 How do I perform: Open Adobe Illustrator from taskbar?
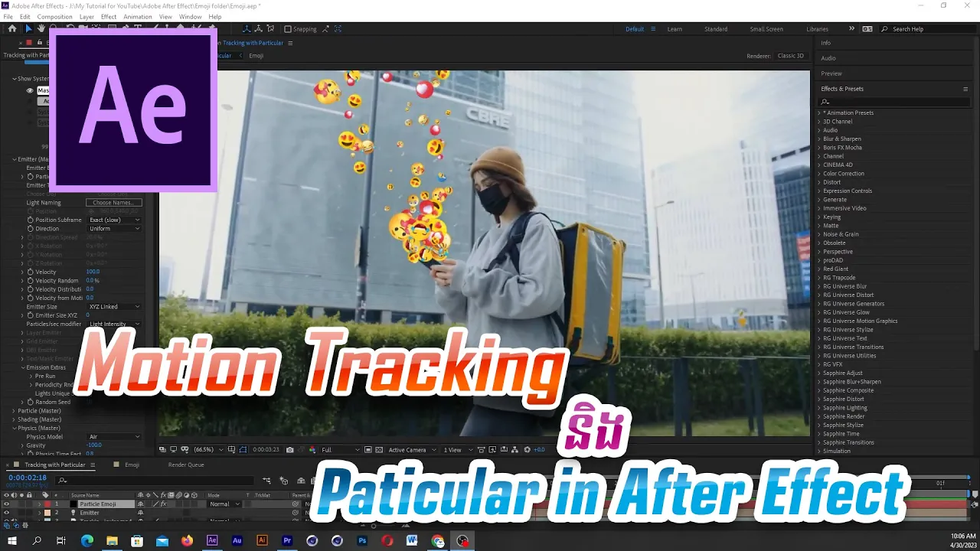pyautogui.click(x=262, y=540)
